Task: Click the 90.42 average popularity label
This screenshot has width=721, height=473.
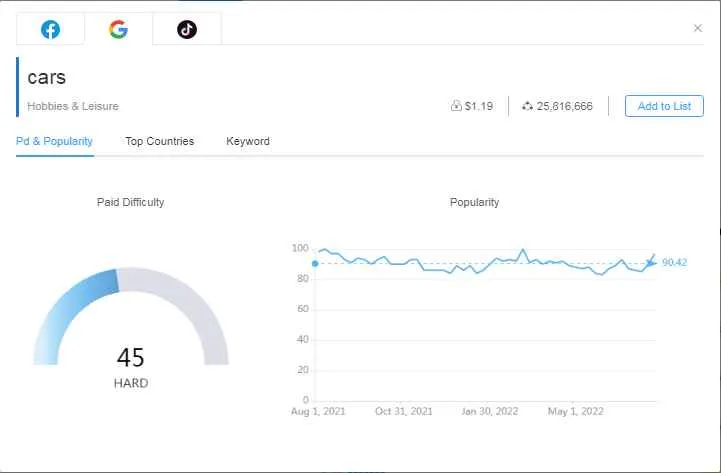Action: [674, 262]
